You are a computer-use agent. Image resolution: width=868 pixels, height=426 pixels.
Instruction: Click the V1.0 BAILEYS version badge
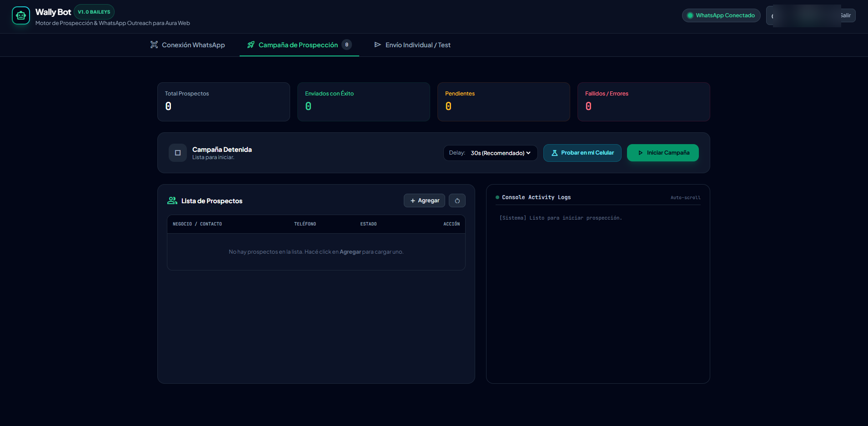94,12
